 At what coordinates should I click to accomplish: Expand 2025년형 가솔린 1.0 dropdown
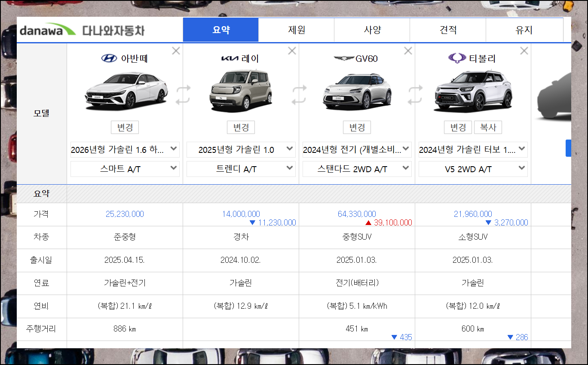(x=241, y=150)
